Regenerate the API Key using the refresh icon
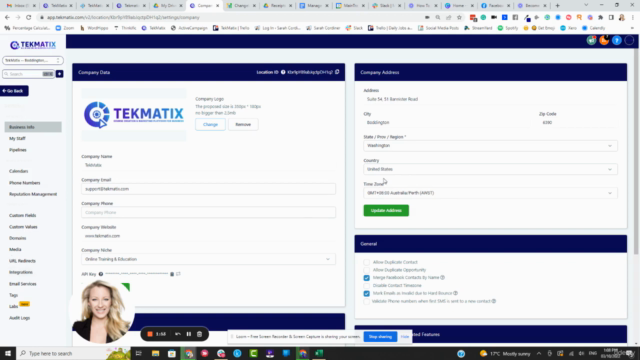Screen dimensions: 640x360 coord(178,274)
